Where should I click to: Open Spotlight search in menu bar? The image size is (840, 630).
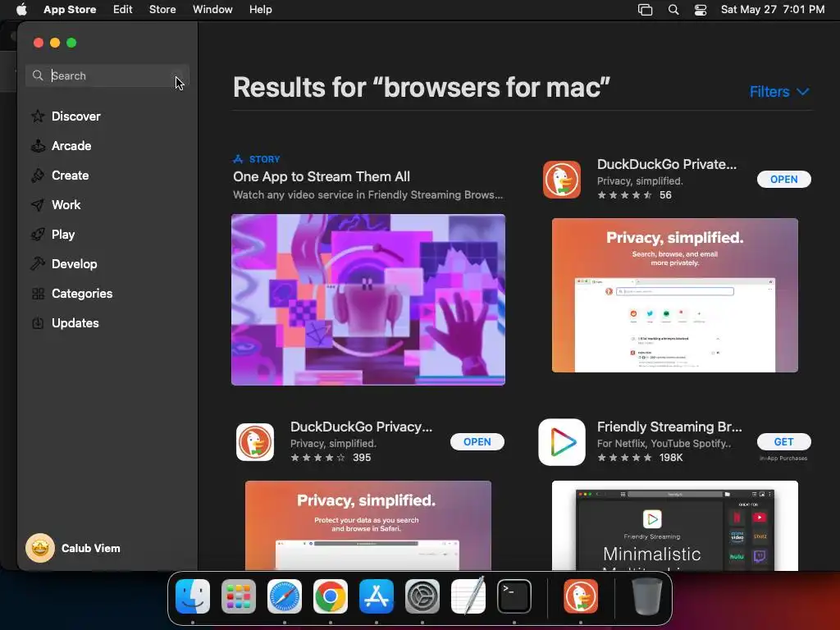coord(673,10)
